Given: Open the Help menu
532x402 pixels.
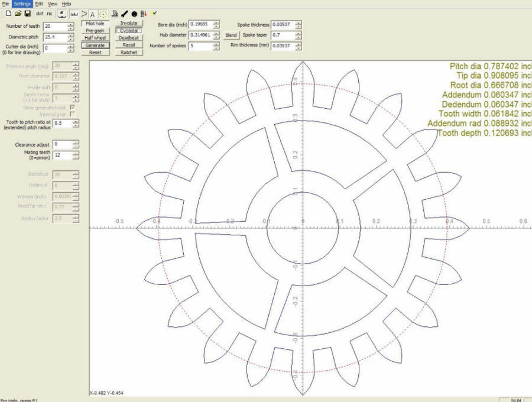Looking at the screenshot, I should click(x=66, y=3).
